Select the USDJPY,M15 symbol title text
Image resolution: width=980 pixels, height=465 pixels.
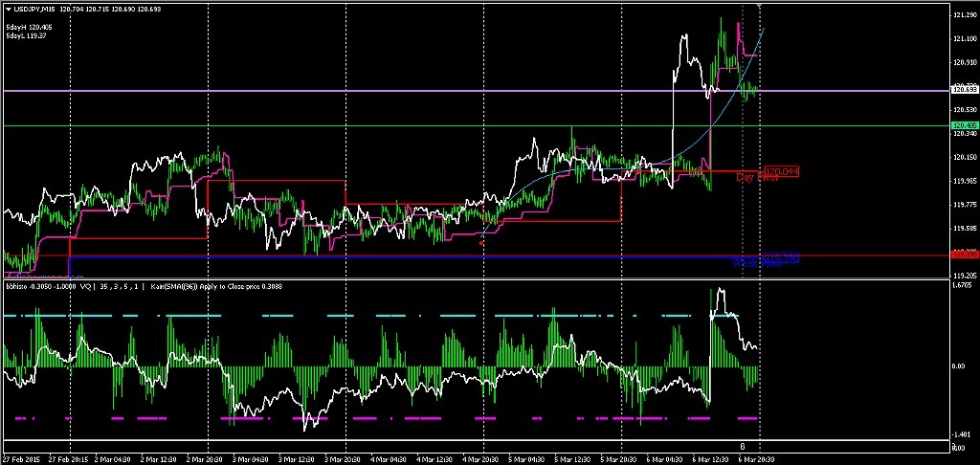(33, 9)
